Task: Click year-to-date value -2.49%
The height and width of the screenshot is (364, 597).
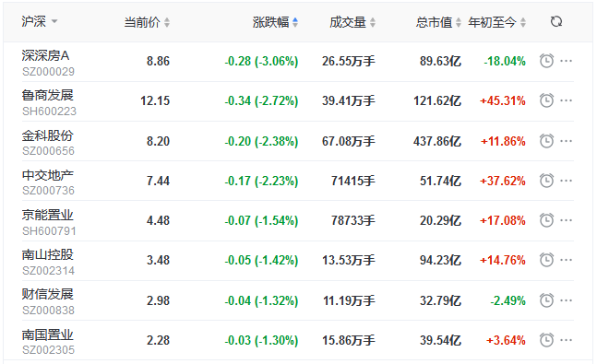Action: [507, 300]
